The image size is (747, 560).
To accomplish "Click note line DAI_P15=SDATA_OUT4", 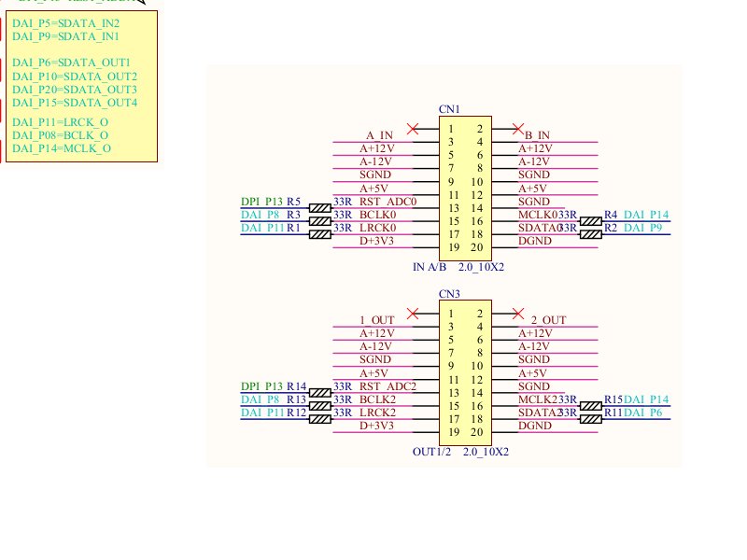I will coord(75,103).
